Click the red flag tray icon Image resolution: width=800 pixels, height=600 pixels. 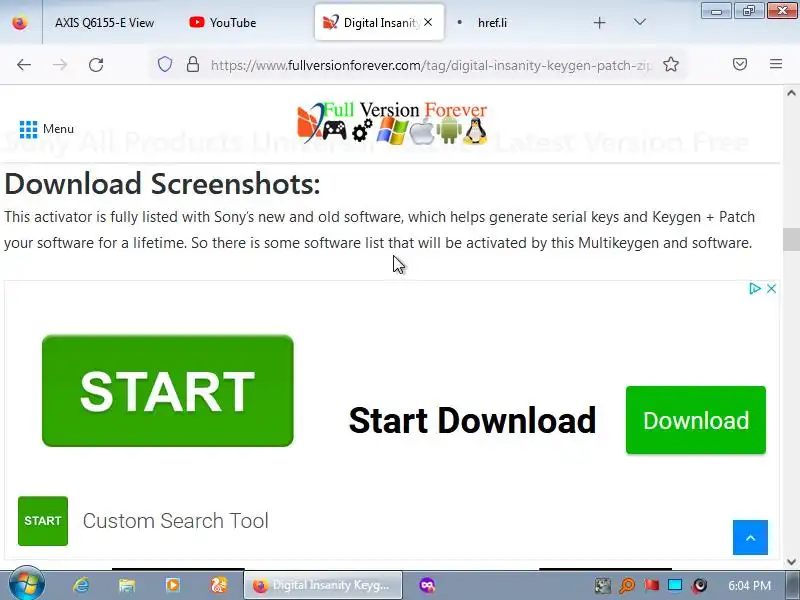click(x=651, y=585)
